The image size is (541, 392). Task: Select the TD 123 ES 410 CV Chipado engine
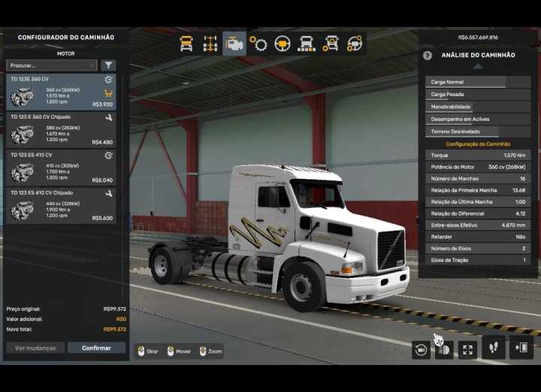point(61,206)
